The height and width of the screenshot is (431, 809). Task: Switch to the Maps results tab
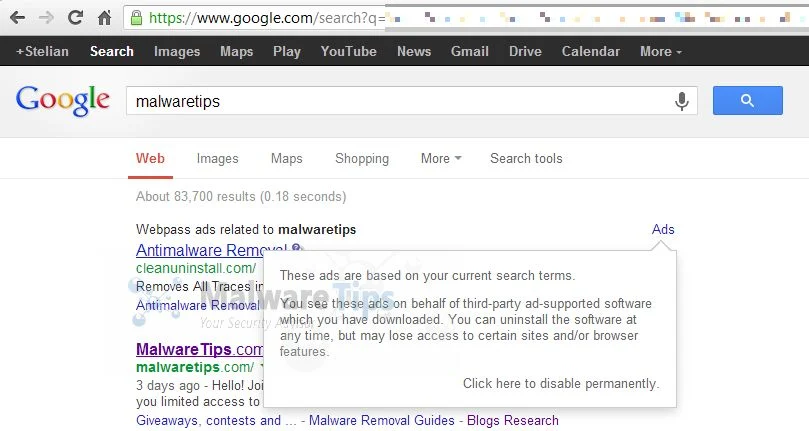coord(286,158)
